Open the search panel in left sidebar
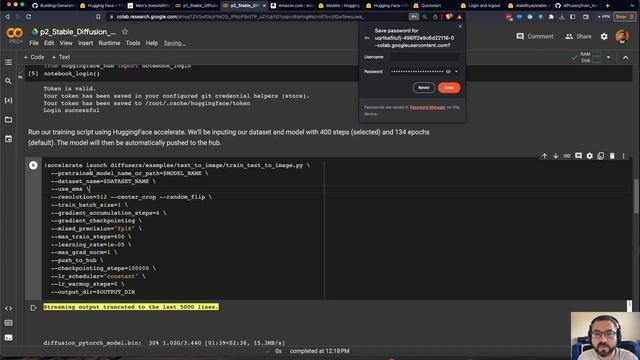Viewport: 640px width, 360px height. [x=8, y=81]
